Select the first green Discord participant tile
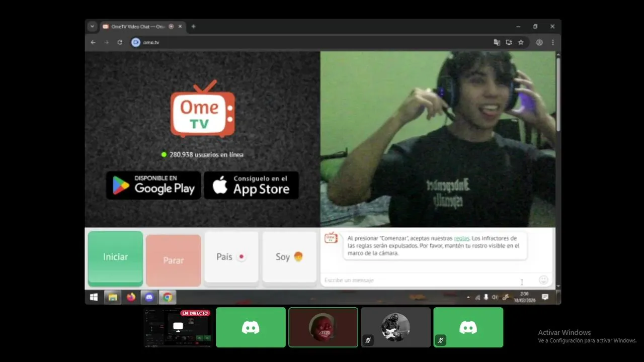The width and height of the screenshot is (644, 362). 251,327
